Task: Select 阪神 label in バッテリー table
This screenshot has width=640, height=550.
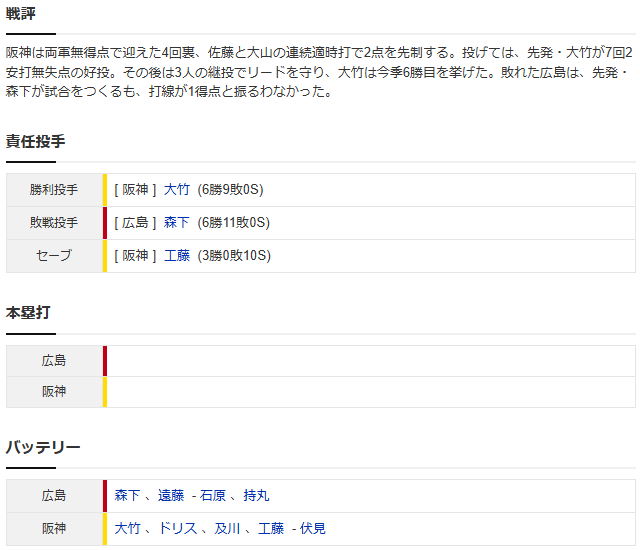Action: (54, 529)
